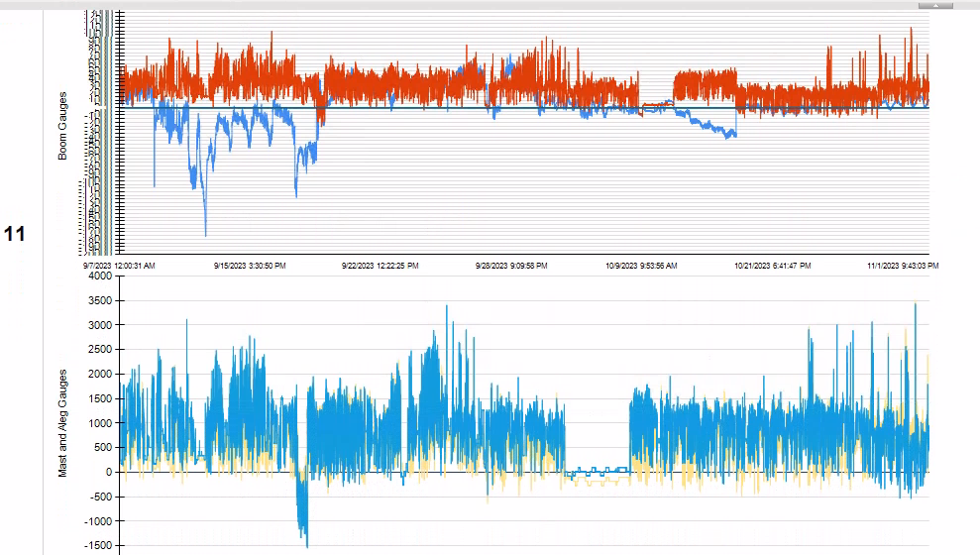Select the Mast and Aleg Gauges axis title

click(62, 423)
